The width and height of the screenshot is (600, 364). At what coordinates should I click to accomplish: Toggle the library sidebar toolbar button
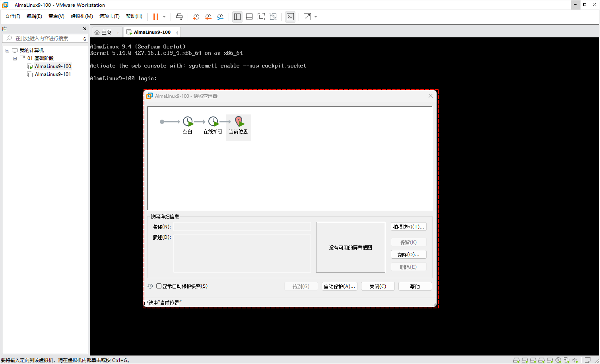pos(237,17)
